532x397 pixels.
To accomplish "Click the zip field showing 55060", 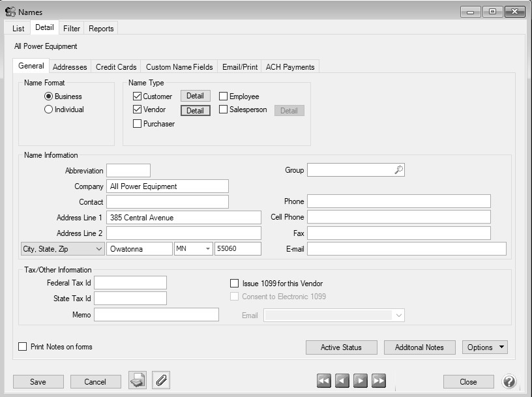I will (238, 249).
